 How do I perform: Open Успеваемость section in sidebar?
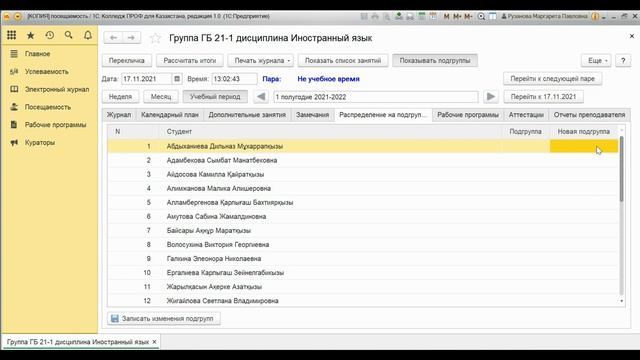[47, 71]
